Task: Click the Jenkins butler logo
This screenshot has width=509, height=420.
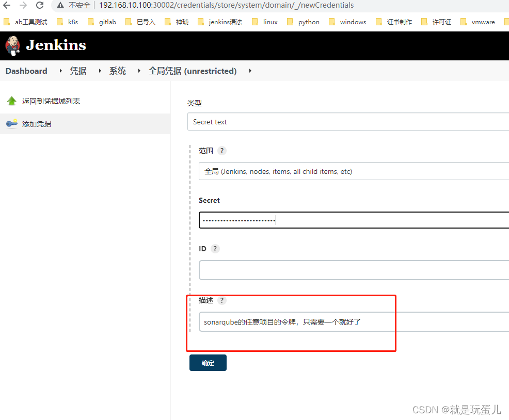Action: point(13,45)
